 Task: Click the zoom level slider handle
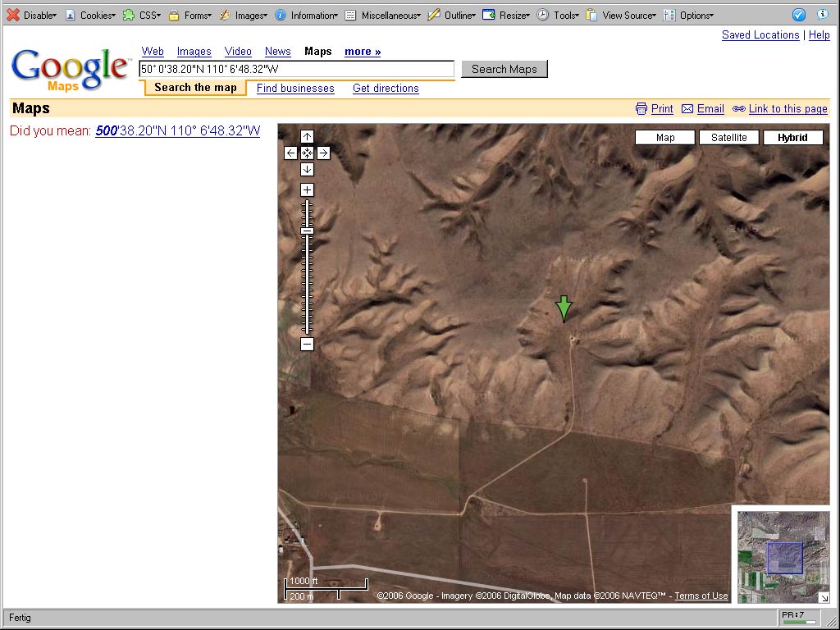(x=307, y=231)
